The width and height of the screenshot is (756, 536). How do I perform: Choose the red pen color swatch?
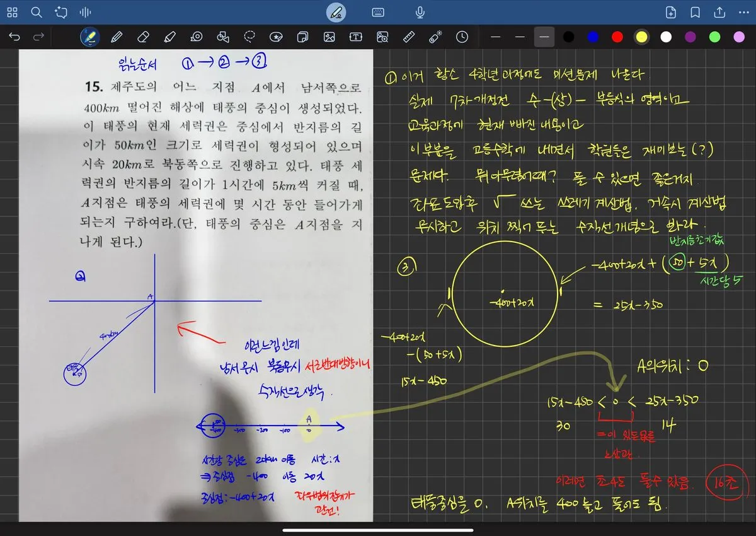point(617,37)
